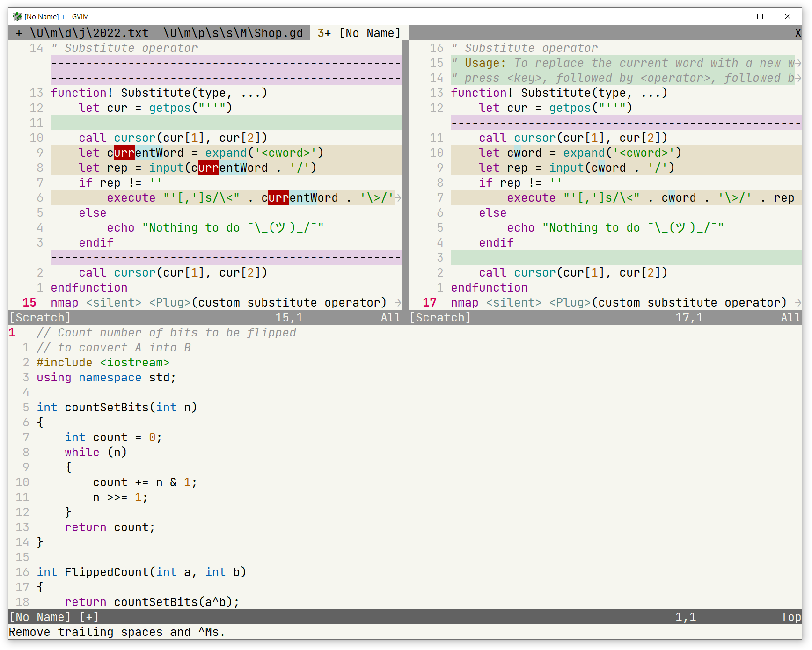The width and height of the screenshot is (812, 650).
Task: Click the modified marker + on 2022.txt tab
Action: pyautogui.click(x=19, y=33)
